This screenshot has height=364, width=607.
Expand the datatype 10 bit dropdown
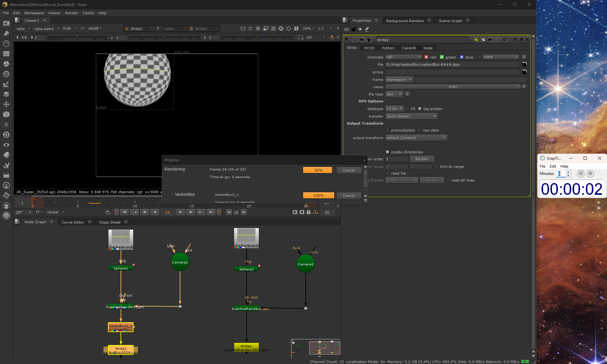(x=394, y=108)
